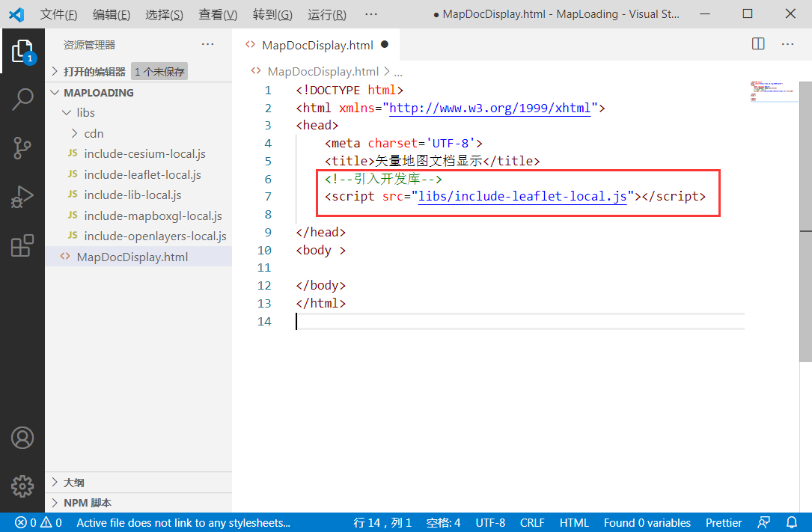
Task: Click the DOCTYPE html declaration line
Action: coord(349,90)
